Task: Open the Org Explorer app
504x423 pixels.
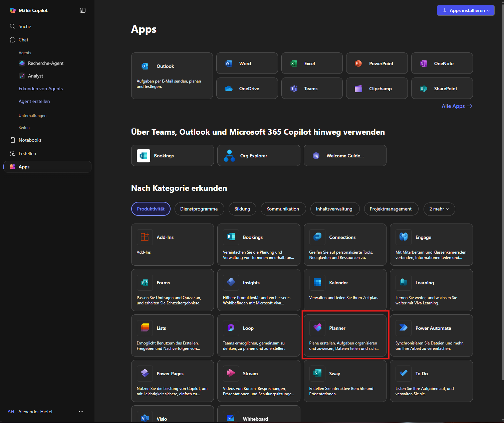Action: point(258,156)
